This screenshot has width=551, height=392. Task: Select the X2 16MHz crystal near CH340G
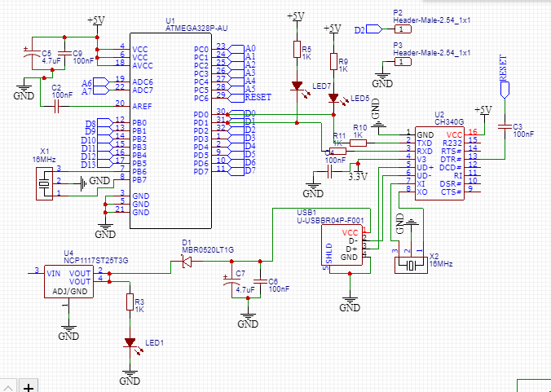coord(411,265)
